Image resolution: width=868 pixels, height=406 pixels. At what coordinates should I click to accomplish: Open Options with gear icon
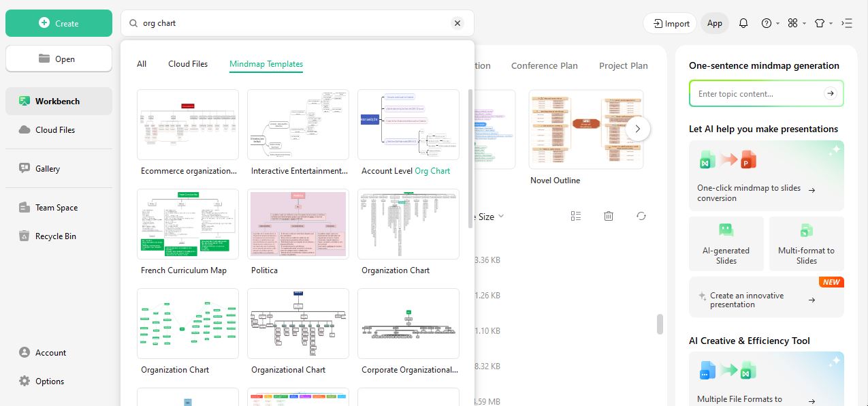[59, 381]
